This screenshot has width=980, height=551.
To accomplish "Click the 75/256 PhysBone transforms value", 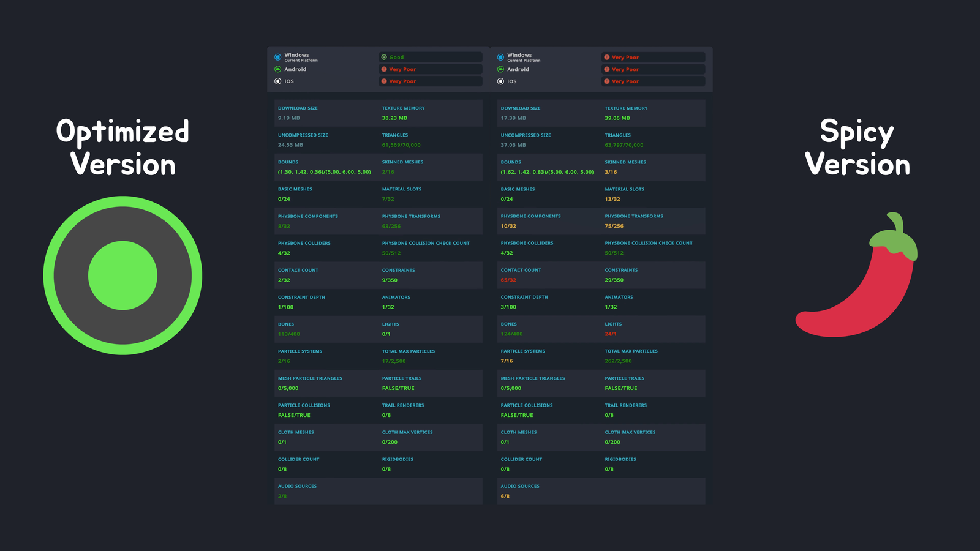I will [614, 226].
